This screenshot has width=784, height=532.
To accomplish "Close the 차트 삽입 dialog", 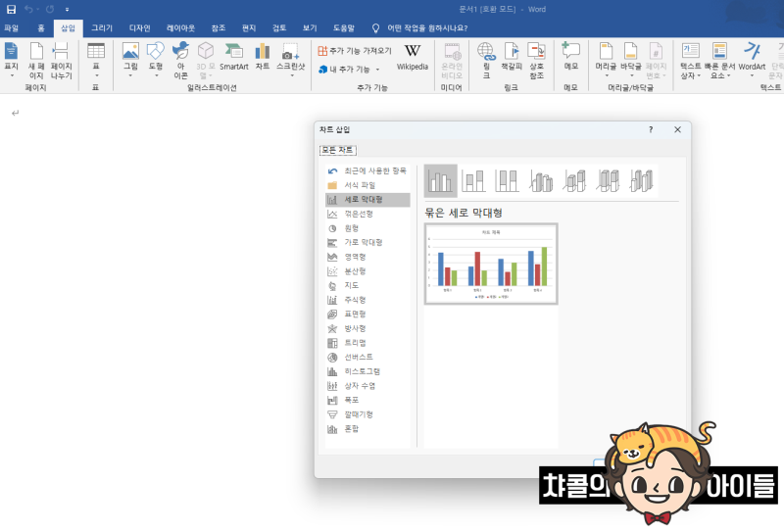I will click(677, 129).
